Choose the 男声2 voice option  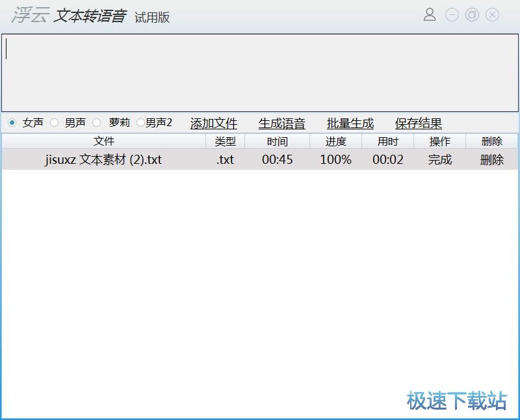(x=140, y=123)
